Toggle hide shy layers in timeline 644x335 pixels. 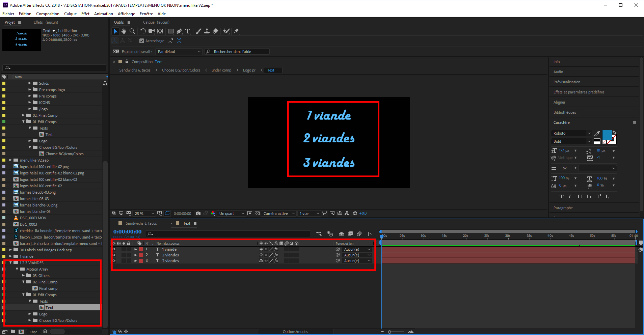click(342, 233)
